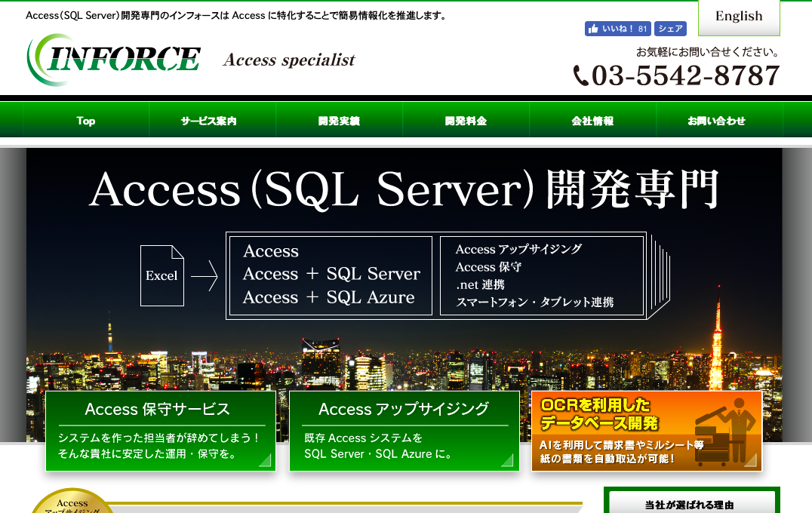
Task: Click the corner triangle on Access アップサイジング banner
Action: [x=507, y=460]
